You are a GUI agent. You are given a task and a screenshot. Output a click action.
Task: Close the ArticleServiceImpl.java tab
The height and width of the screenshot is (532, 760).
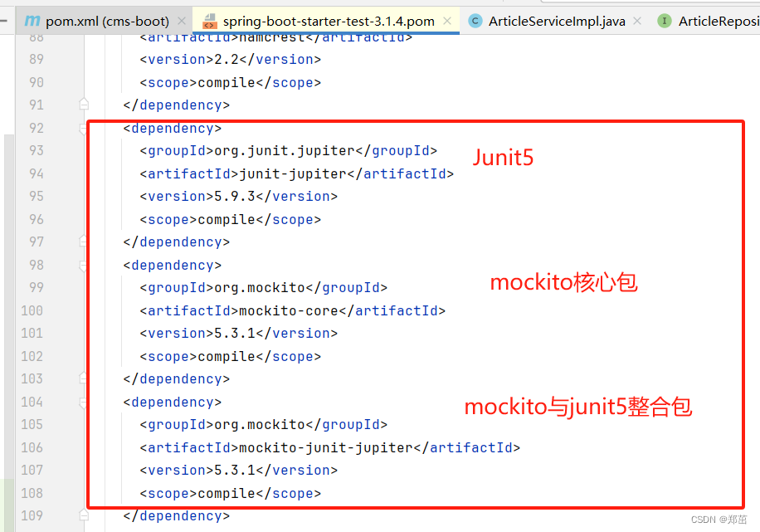(x=637, y=21)
